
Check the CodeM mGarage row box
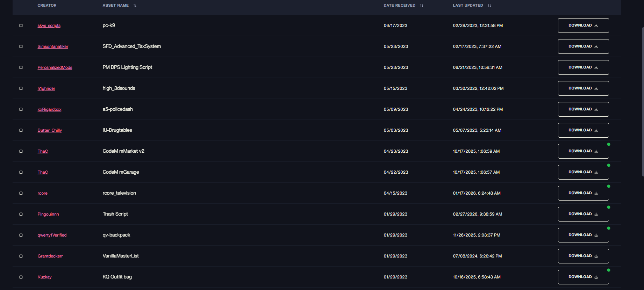pos(21,172)
